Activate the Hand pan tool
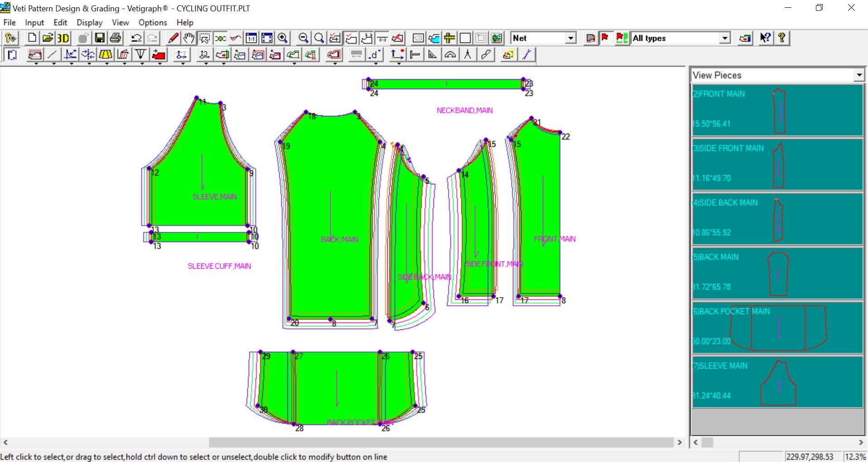 click(x=189, y=38)
